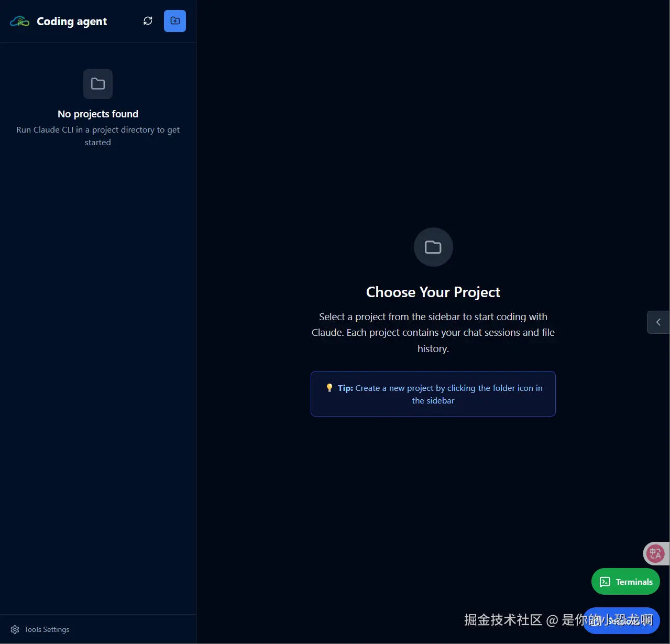This screenshot has height=644, width=670.
Task: Expand the right side panel chevron
Action: [x=658, y=322]
